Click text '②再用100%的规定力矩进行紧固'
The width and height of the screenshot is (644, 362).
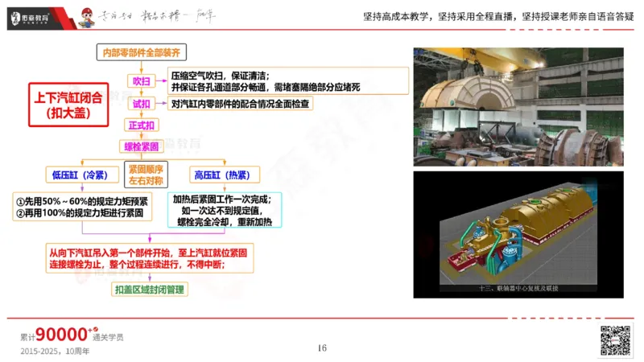coord(80,213)
